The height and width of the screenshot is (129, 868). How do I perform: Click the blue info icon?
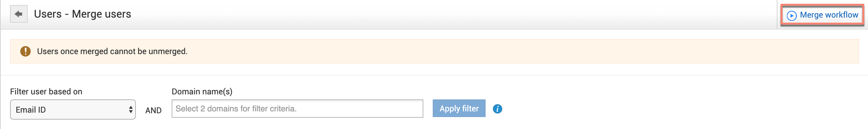tap(497, 109)
